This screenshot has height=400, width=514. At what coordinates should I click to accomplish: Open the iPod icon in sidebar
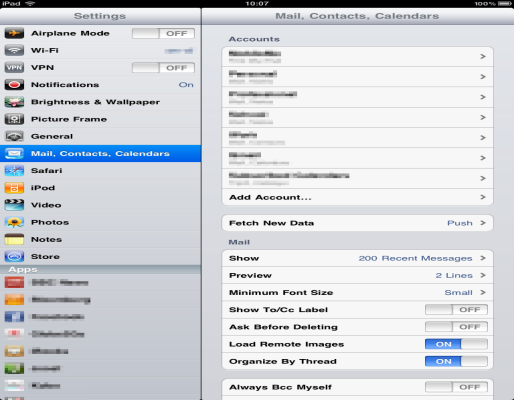[14, 188]
